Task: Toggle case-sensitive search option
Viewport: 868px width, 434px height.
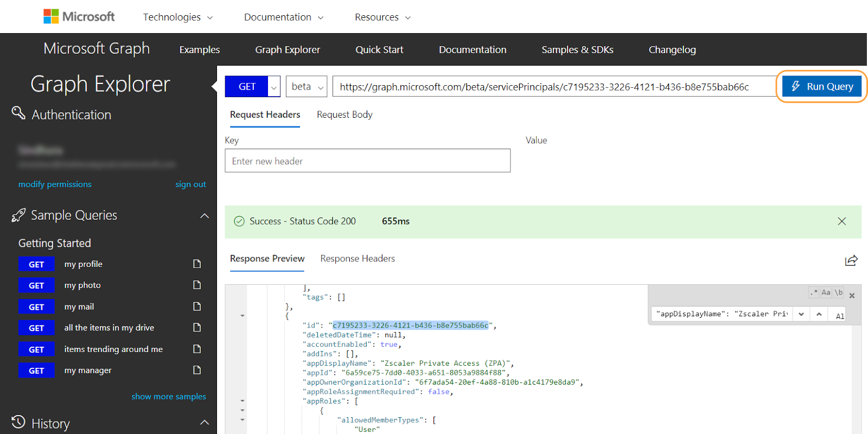Action: coord(826,292)
